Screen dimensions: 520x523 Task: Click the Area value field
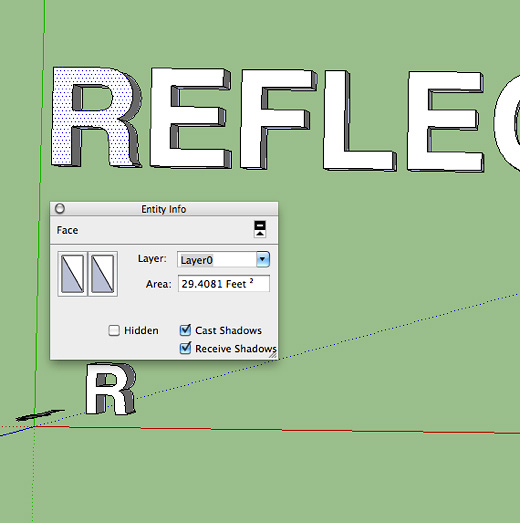(x=224, y=284)
